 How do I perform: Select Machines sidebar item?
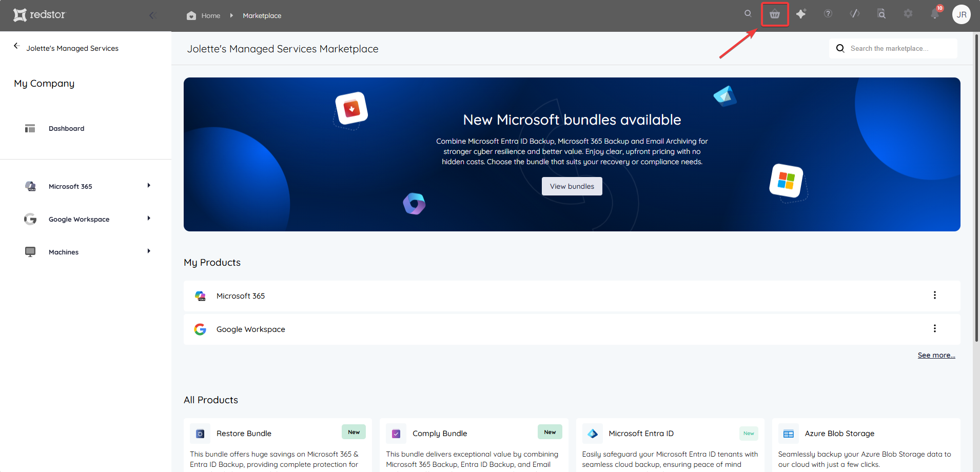coord(64,252)
